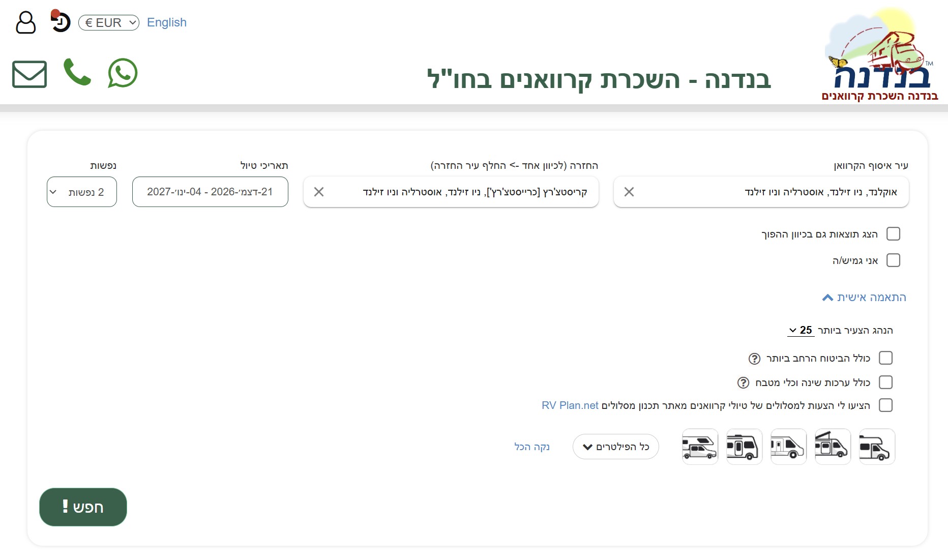The height and width of the screenshot is (560, 948).
Task: Click the trip dates input field
Action: tap(210, 192)
